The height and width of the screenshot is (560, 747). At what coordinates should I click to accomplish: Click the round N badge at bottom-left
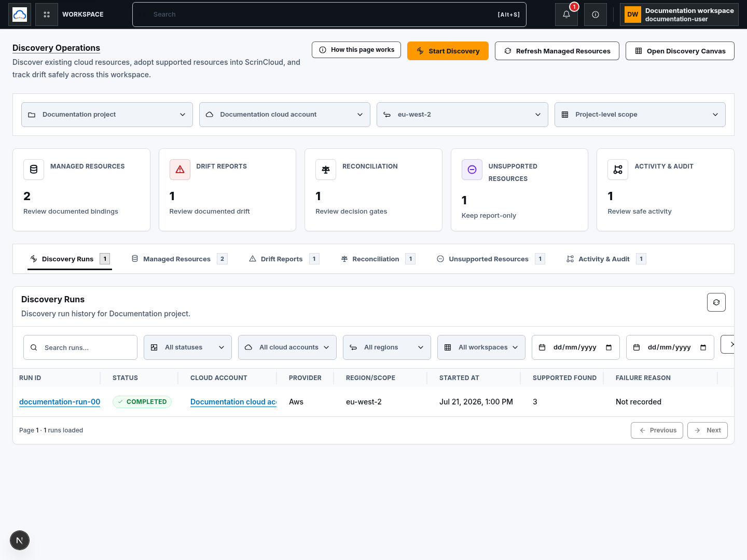20,540
